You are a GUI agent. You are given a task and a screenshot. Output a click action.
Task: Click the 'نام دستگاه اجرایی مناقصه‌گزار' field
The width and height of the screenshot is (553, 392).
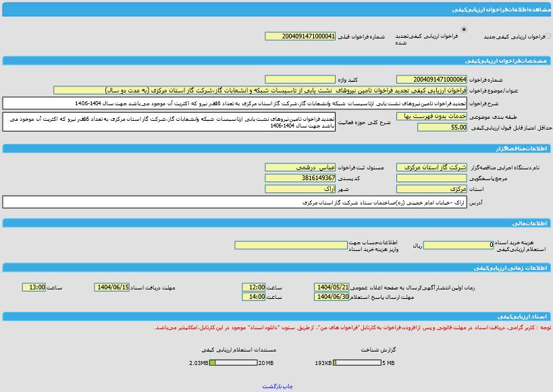[431, 167]
